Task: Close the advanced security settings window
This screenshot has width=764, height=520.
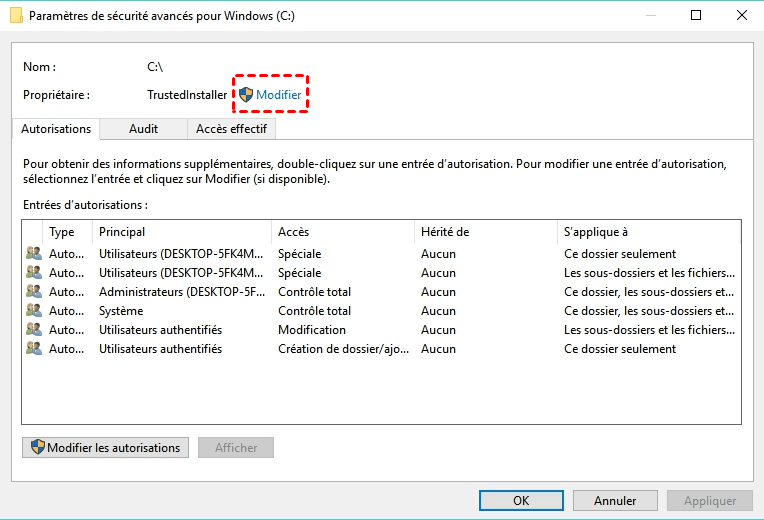Action: [742, 15]
